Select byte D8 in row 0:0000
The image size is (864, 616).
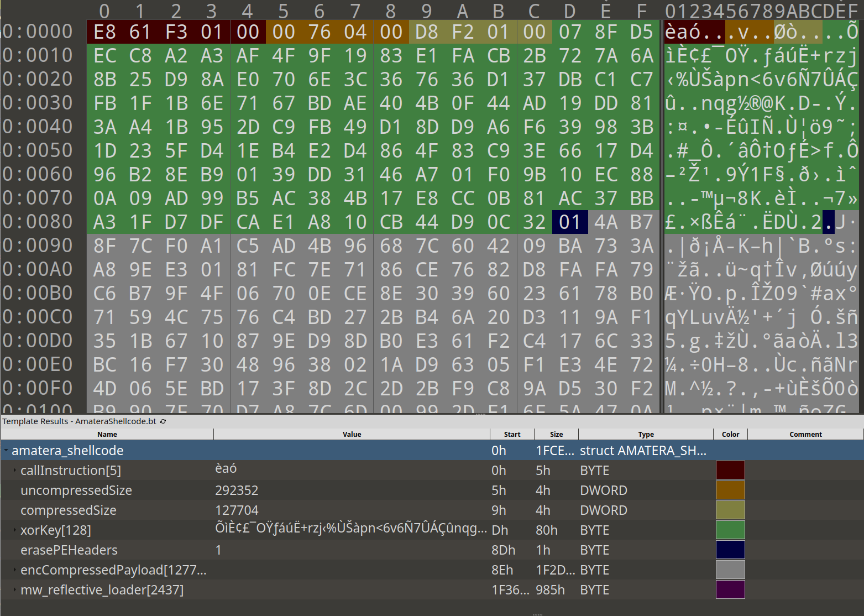click(x=427, y=32)
